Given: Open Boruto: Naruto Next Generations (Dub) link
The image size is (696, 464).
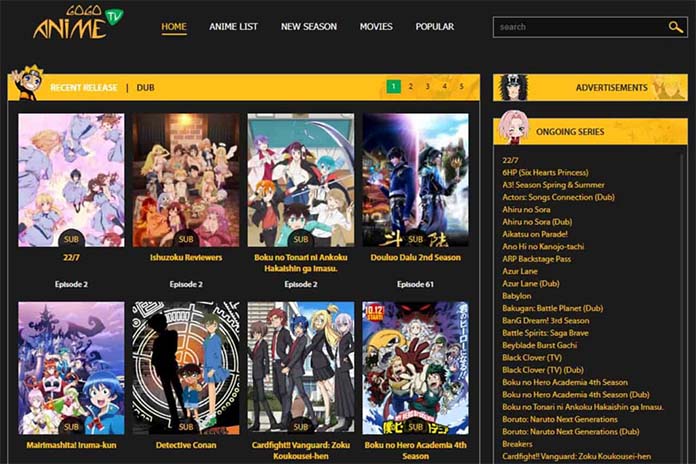Looking at the screenshot, I should pos(570,432).
